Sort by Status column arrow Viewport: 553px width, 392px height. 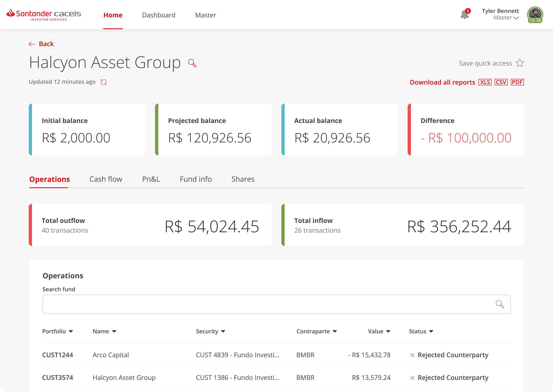(x=431, y=331)
